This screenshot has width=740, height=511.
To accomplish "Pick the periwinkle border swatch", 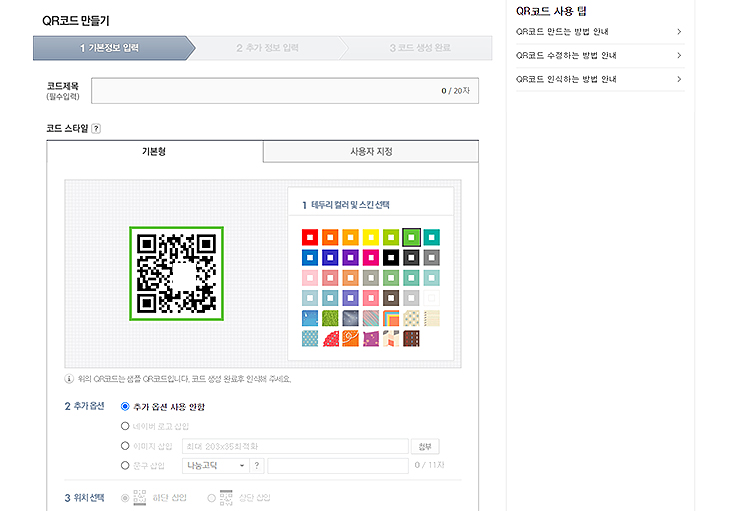I will coord(350,298).
